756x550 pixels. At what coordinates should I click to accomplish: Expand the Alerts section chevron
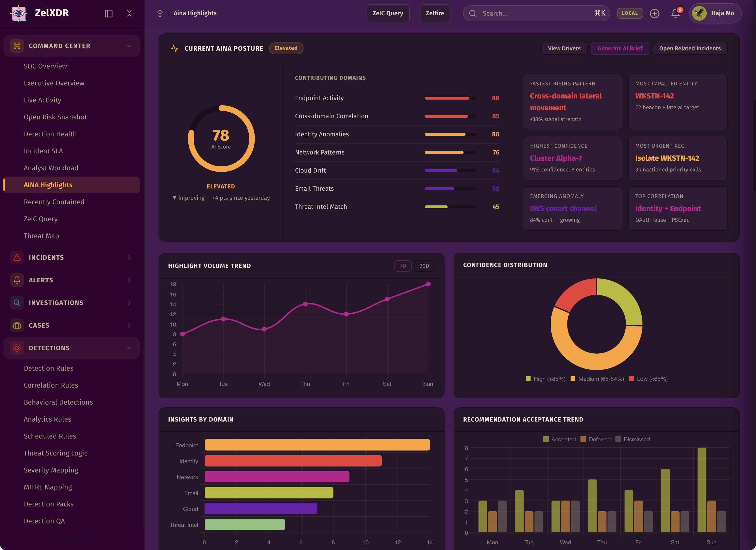pyautogui.click(x=129, y=280)
